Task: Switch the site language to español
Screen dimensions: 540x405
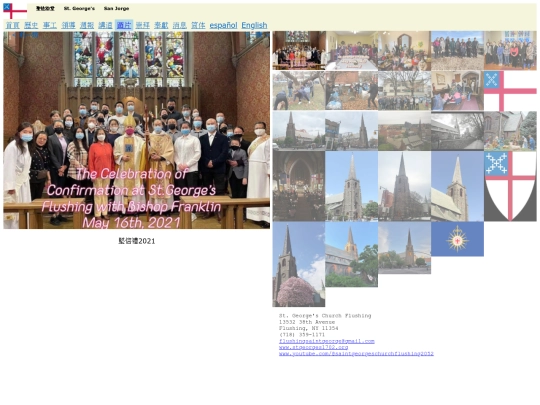Action: (224, 25)
